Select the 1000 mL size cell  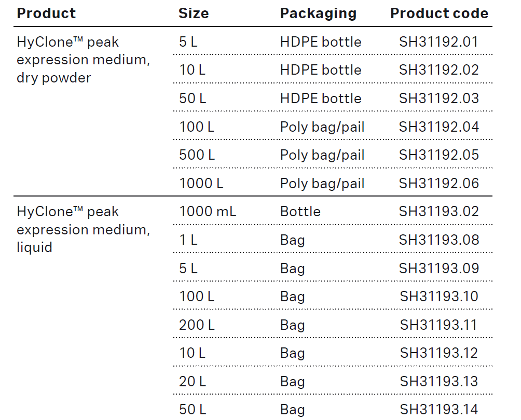(208, 212)
